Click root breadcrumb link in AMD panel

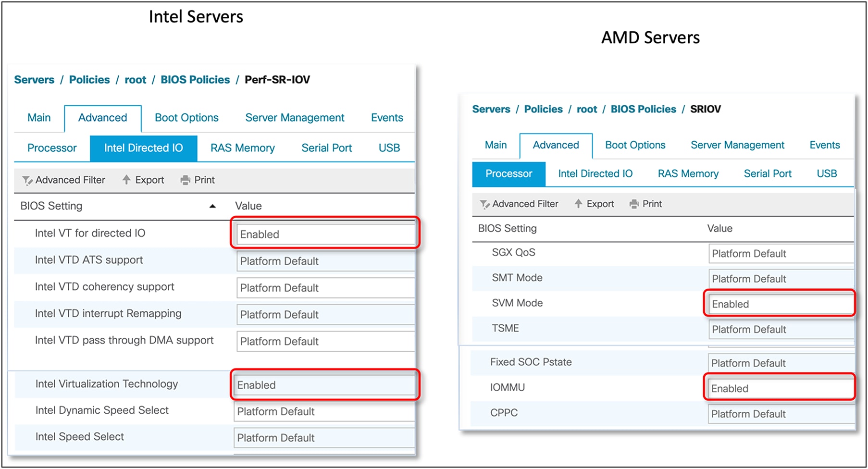tap(587, 110)
